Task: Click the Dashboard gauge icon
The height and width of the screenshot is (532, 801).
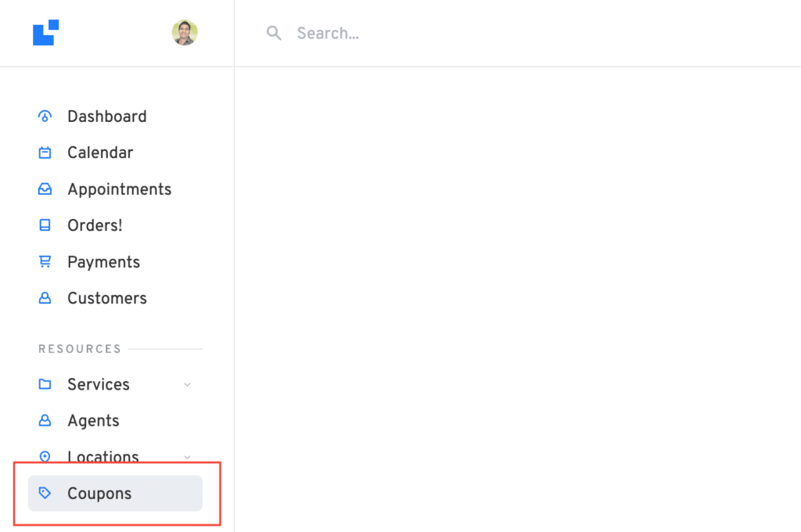Action: pos(45,117)
